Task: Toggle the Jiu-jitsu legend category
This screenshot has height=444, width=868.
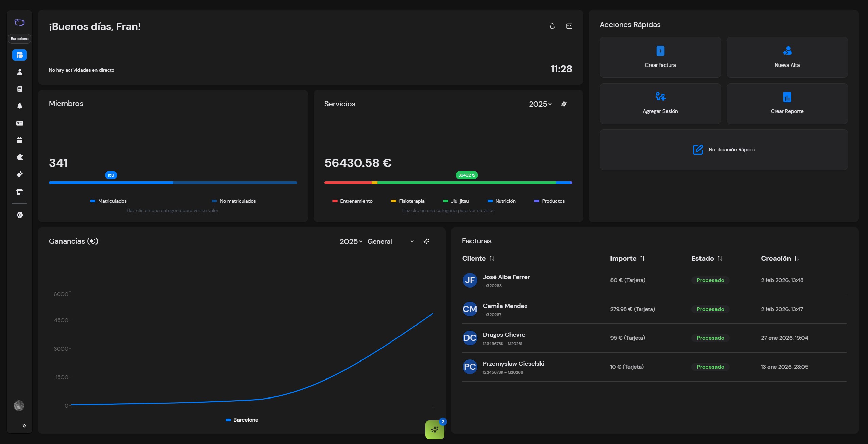Action: click(x=456, y=201)
